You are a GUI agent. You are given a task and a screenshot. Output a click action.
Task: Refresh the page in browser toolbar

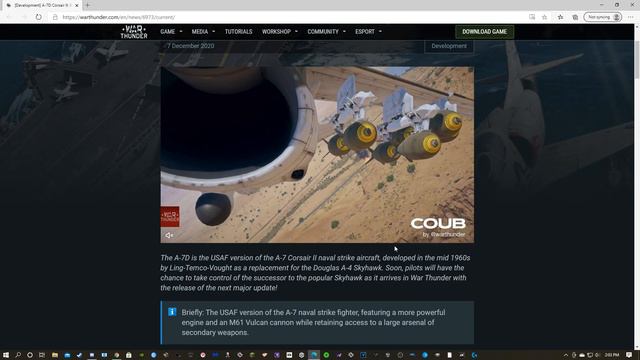[x=38, y=17]
